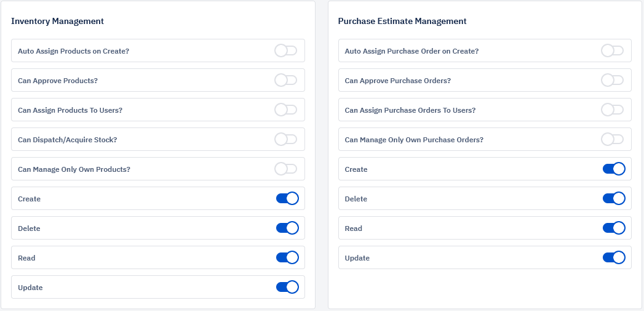Turn on Can Approve Purchase Orders
The image size is (644, 311).
[x=613, y=81]
